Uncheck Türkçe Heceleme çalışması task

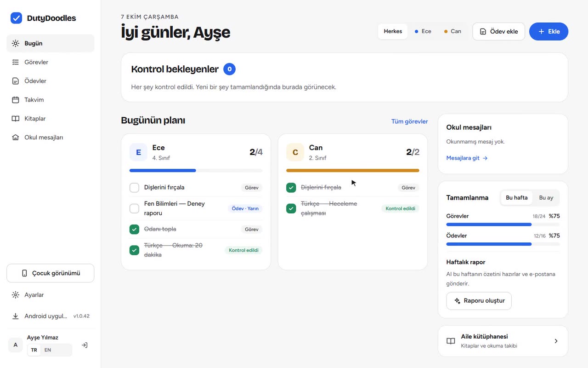[x=291, y=208]
